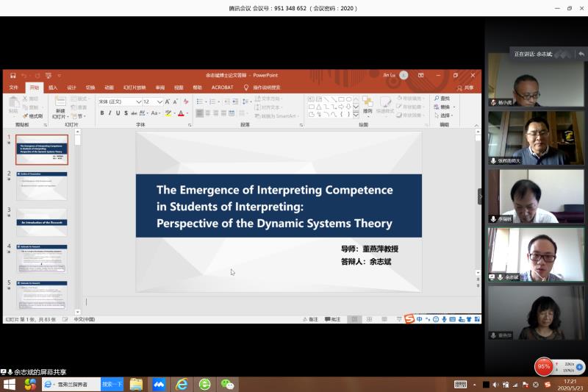Image resolution: width=588 pixels, height=392 pixels.
Task: Toggle the 备注 notes pane
Action: [310, 319]
